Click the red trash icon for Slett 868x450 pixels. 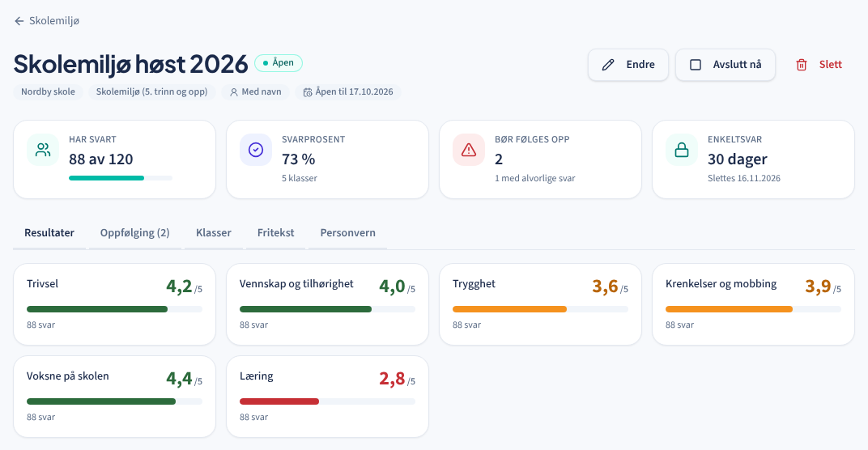(801, 65)
